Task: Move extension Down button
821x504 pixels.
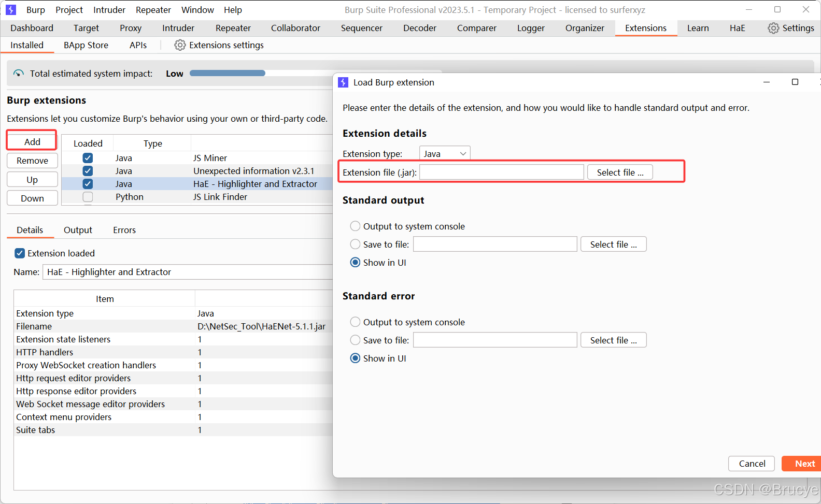Action: tap(32, 198)
